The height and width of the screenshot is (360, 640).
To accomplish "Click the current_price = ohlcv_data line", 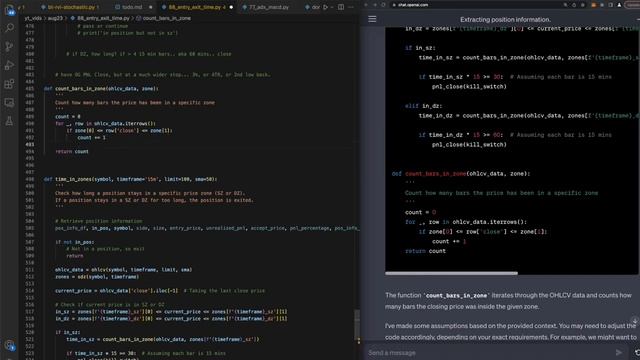I will [160, 291].
